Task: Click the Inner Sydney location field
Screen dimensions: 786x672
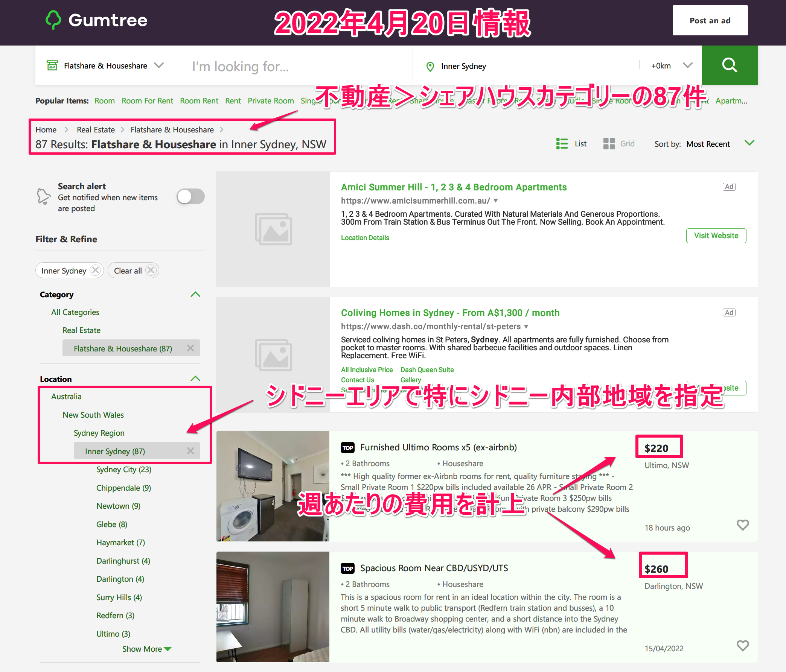Action: [x=531, y=66]
